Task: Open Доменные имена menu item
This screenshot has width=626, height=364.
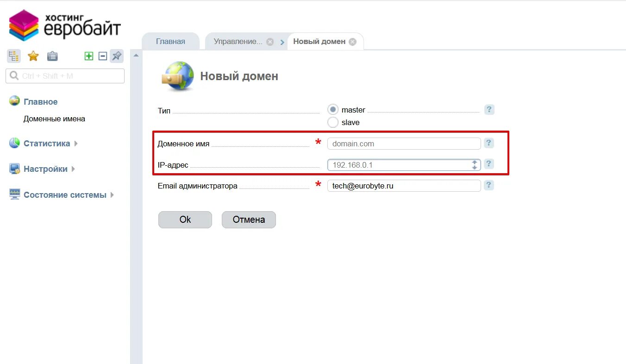Action: (54, 119)
